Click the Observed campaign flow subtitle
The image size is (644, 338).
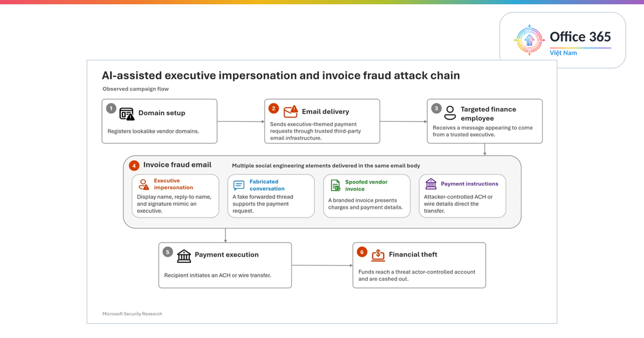click(136, 89)
